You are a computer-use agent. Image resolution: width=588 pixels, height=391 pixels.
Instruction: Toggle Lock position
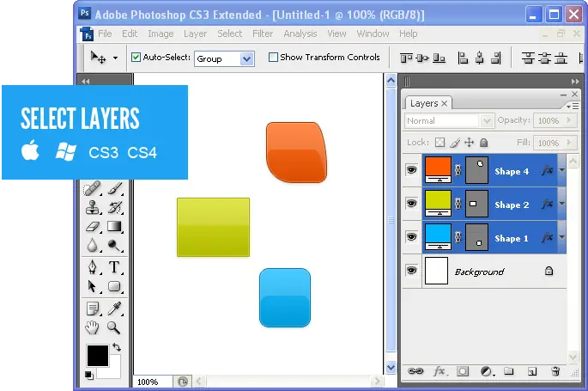(470, 143)
